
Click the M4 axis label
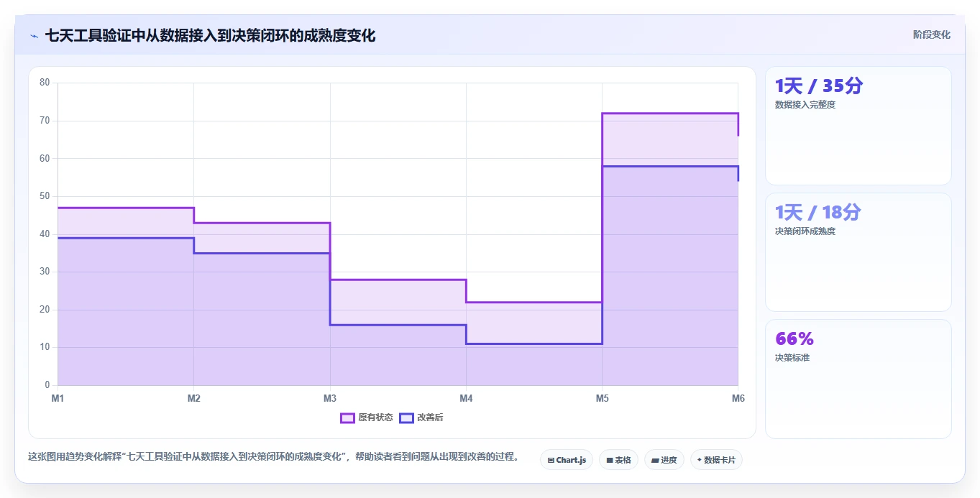466,398
